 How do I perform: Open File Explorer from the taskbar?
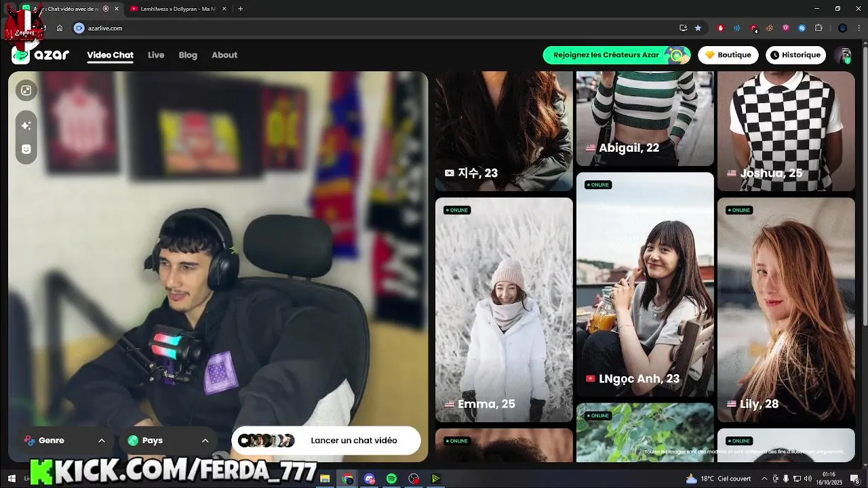(325, 479)
